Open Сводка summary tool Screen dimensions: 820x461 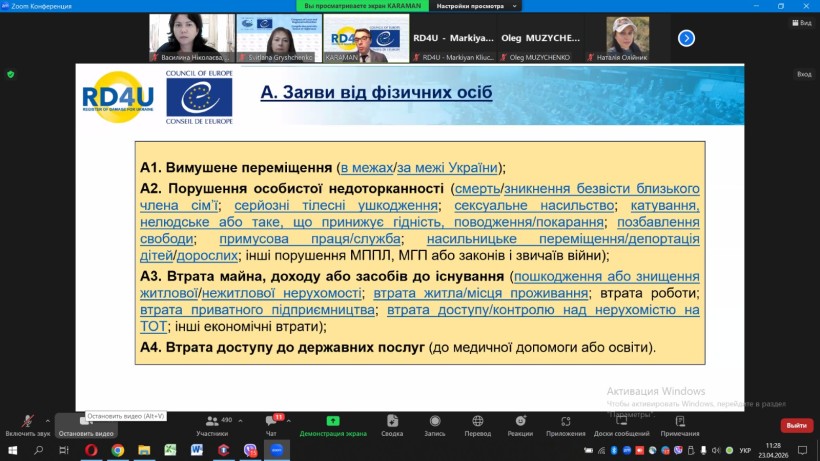392,425
